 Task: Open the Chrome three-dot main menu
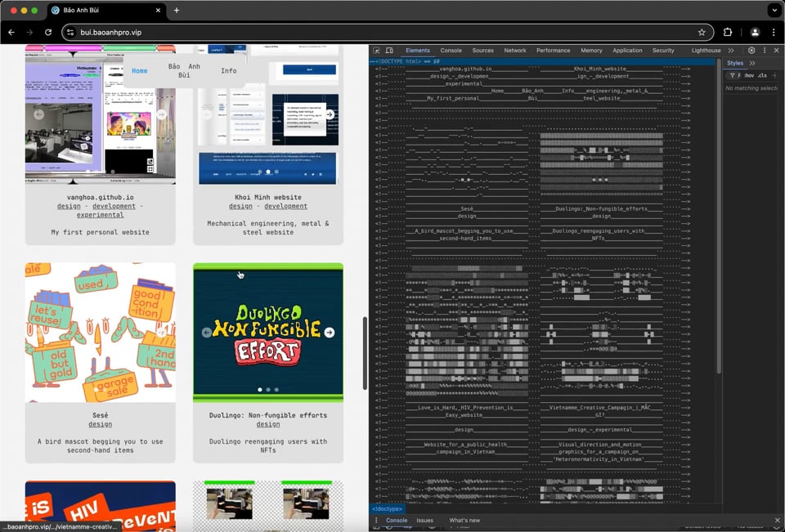pos(774,32)
